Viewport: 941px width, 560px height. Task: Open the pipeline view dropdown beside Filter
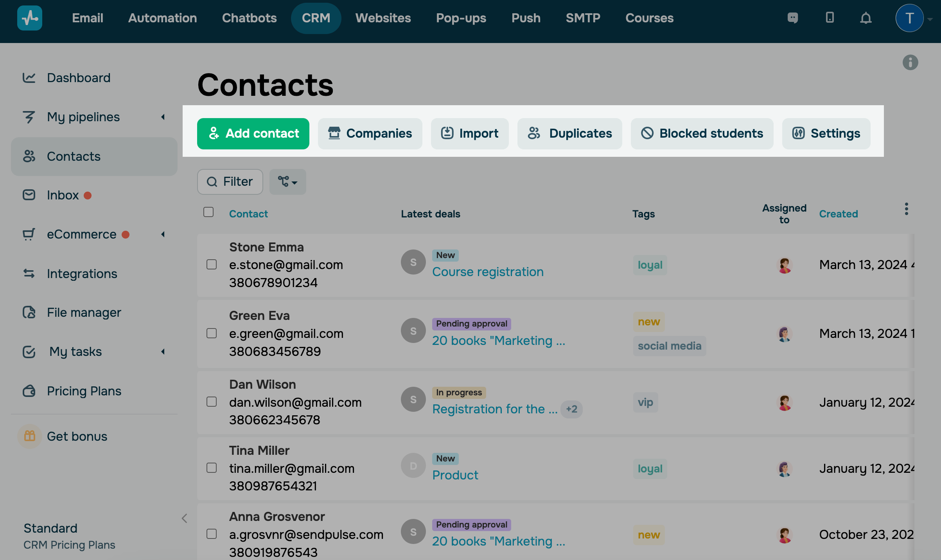[287, 182]
